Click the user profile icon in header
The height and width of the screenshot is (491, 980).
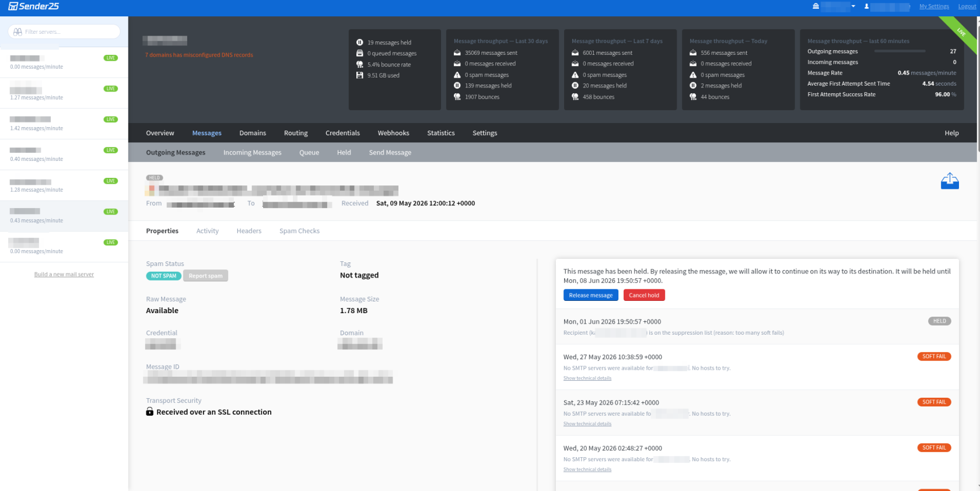[867, 6]
